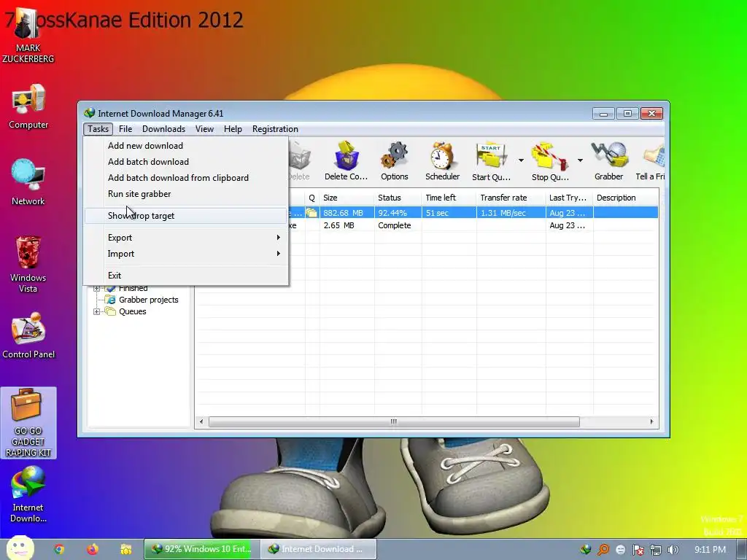Switch to Internet Download taskbar button

(319, 549)
